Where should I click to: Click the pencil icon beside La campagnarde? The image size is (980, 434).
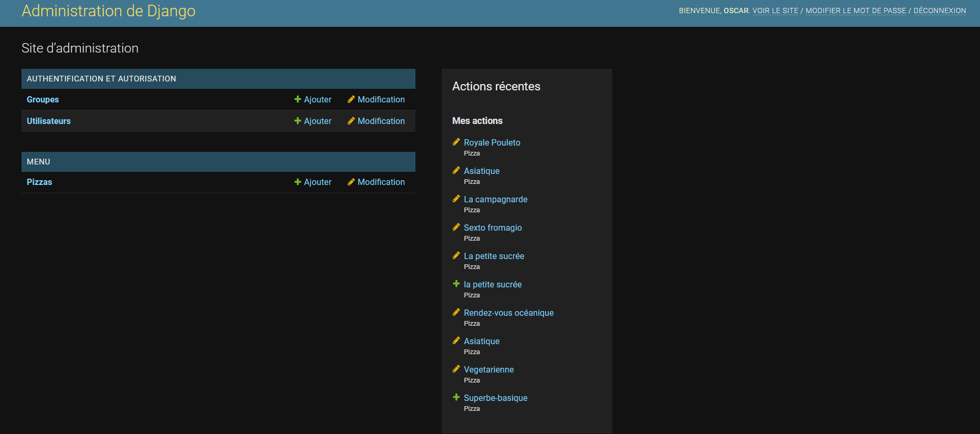point(456,199)
